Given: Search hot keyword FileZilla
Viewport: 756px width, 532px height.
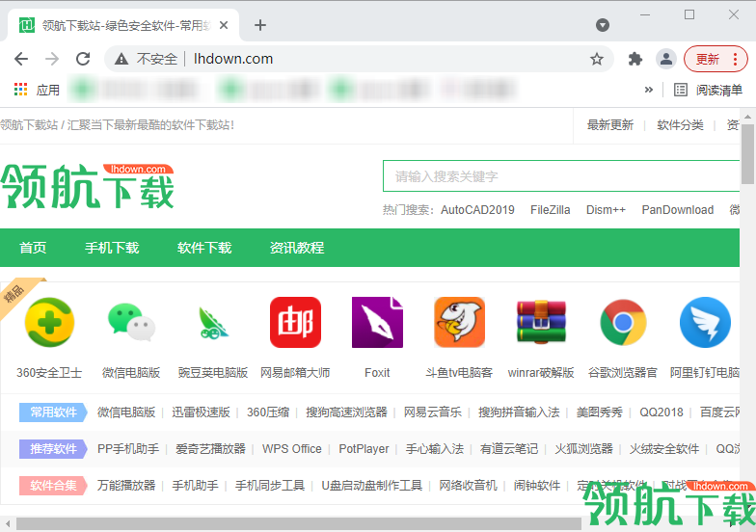Looking at the screenshot, I should [x=550, y=210].
